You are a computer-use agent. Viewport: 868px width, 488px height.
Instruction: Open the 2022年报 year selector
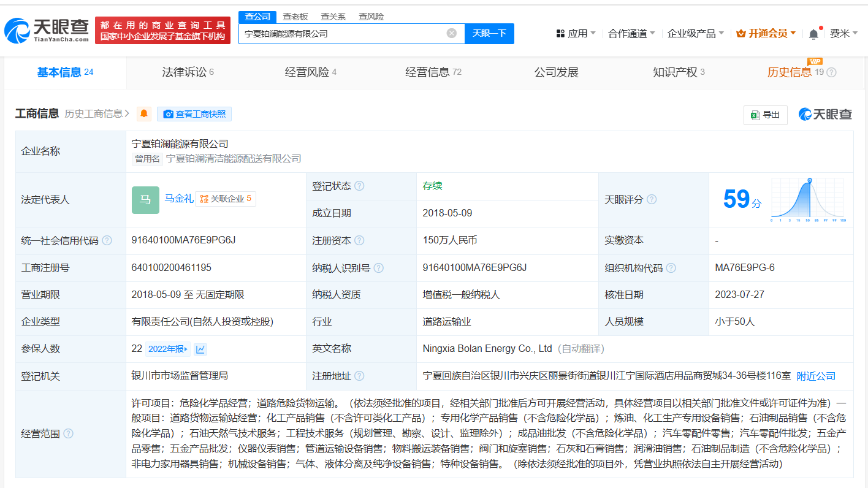(168, 349)
